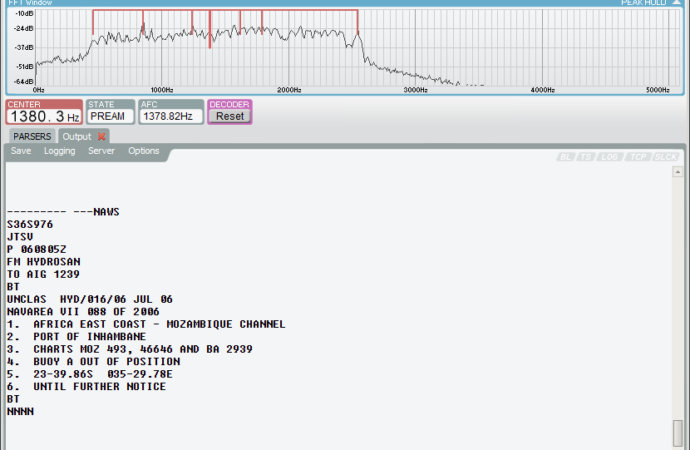Viewport: 690px width, 450px height.
Task: Click the output pane scrollbar thumb
Action: (x=678, y=433)
